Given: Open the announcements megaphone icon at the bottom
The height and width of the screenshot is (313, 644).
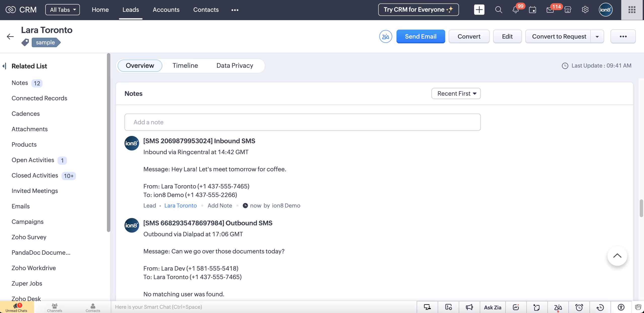Looking at the screenshot, I should pyautogui.click(x=469, y=307).
